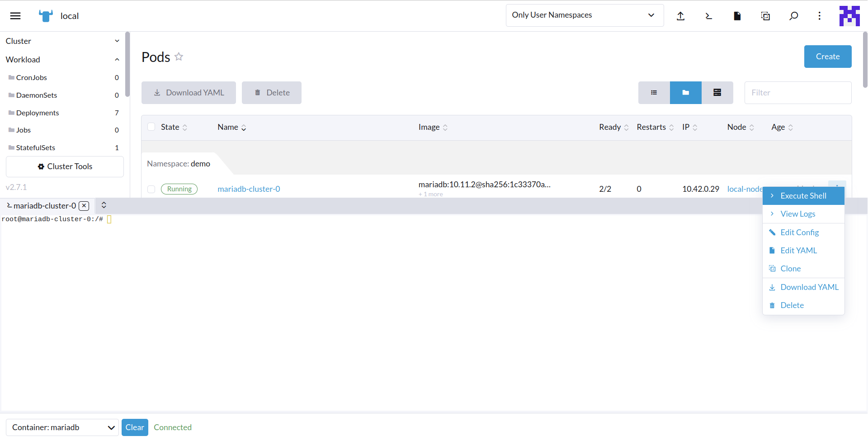
Task: Open the hamburger navigation menu
Action: (15, 15)
